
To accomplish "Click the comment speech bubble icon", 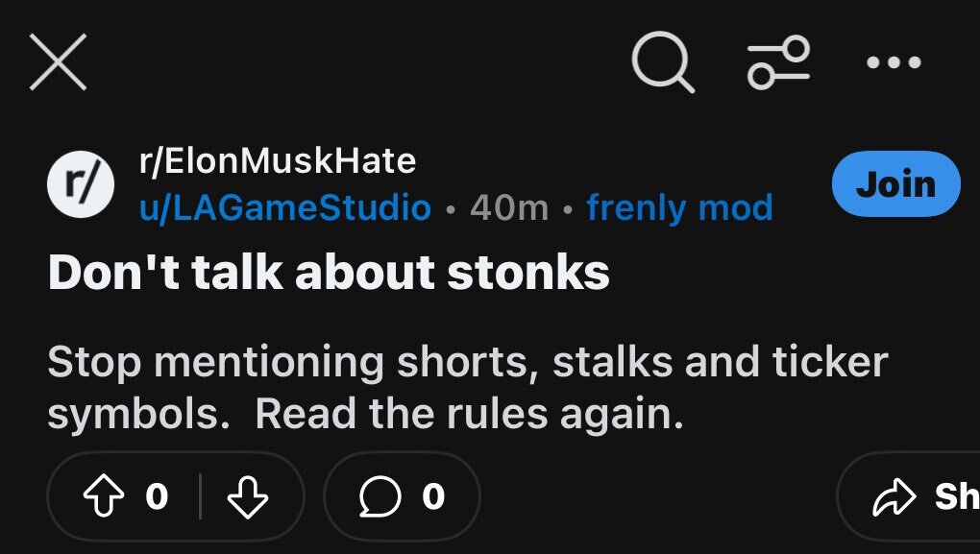I will (380, 496).
